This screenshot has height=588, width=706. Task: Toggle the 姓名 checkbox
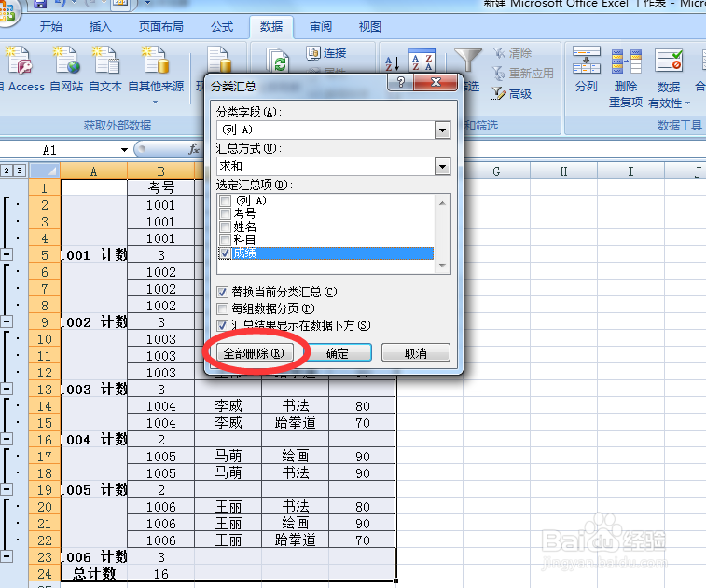pos(225,226)
